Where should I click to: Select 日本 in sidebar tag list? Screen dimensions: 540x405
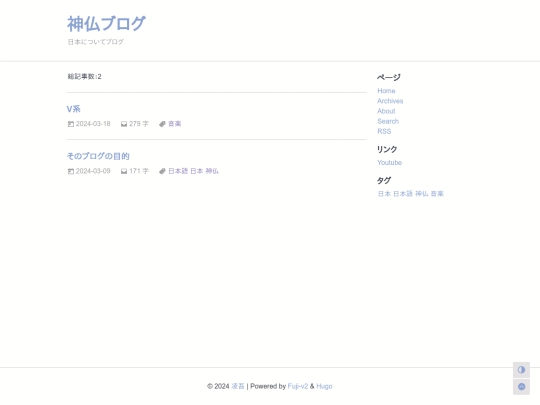384,194
